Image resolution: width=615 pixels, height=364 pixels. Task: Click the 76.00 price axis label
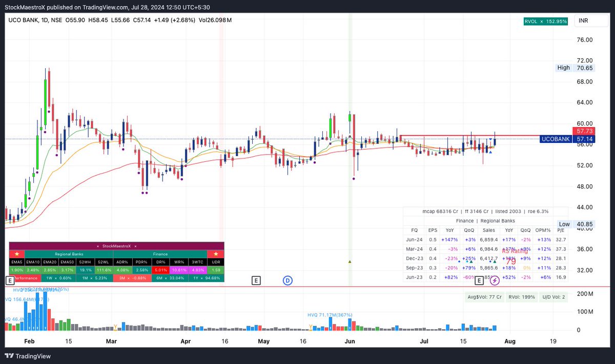click(585, 39)
